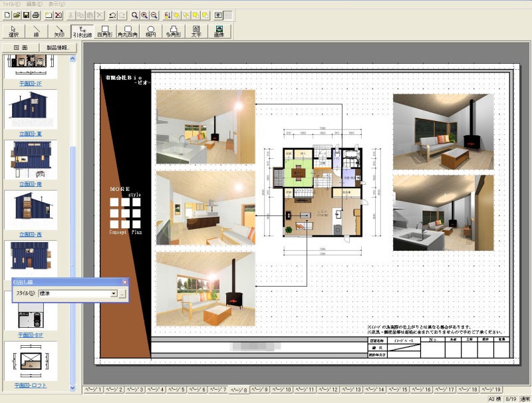Open the ファイル menu
The width and height of the screenshot is (532, 403).
pyautogui.click(x=10, y=3)
